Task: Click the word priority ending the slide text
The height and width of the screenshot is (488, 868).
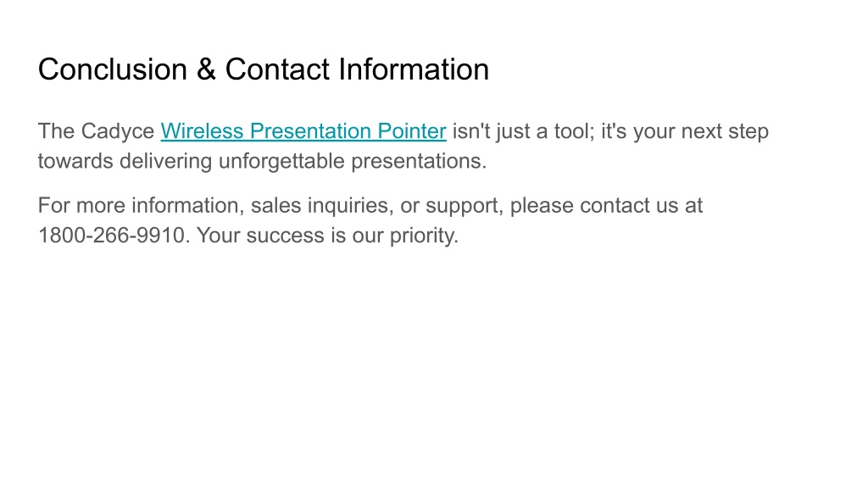Action: pos(422,236)
